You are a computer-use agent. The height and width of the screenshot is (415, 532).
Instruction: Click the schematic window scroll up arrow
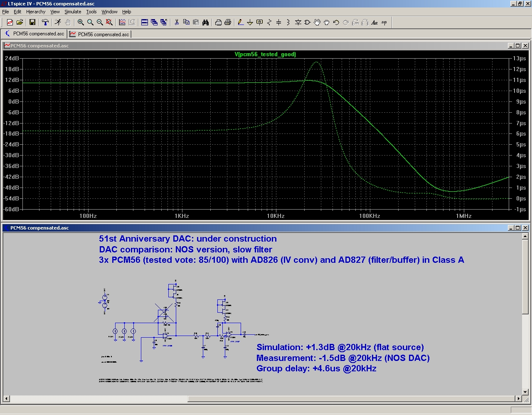(525, 237)
